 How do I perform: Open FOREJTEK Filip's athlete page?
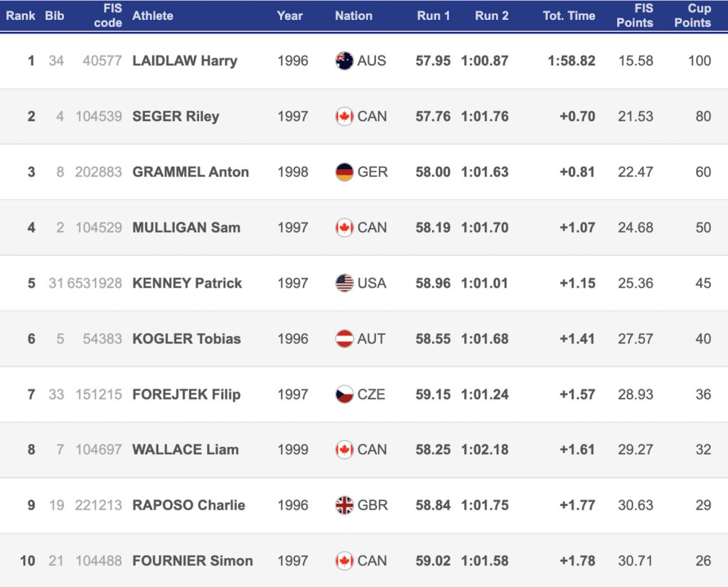point(186,394)
